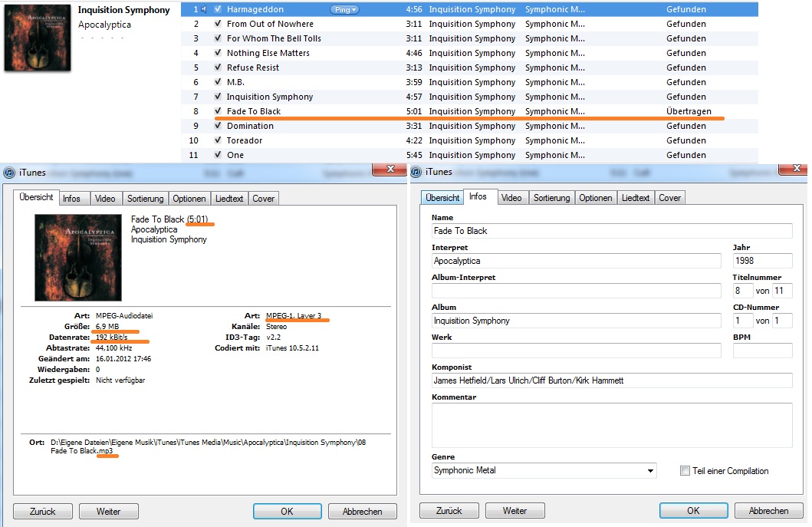Uncheck the M.B. track checkbox

click(x=218, y=82)
